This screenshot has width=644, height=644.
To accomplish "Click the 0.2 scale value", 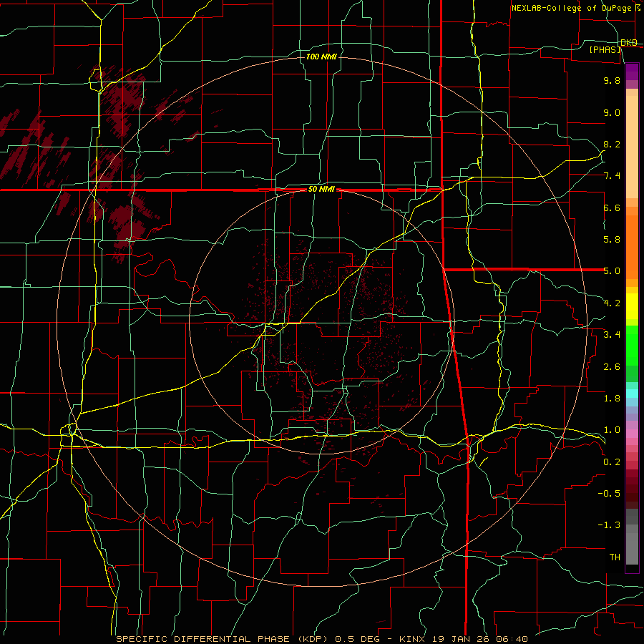I will (x=612, y=462).
